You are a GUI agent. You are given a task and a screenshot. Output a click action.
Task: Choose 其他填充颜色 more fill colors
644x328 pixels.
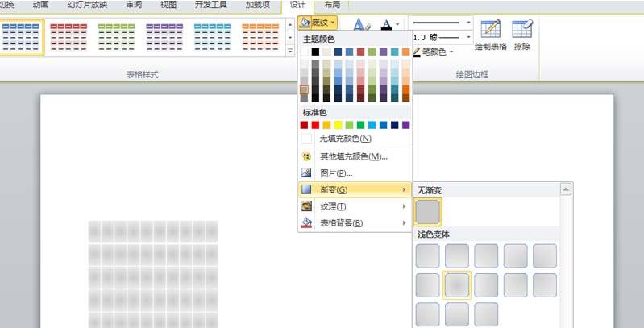coord(355,156)
